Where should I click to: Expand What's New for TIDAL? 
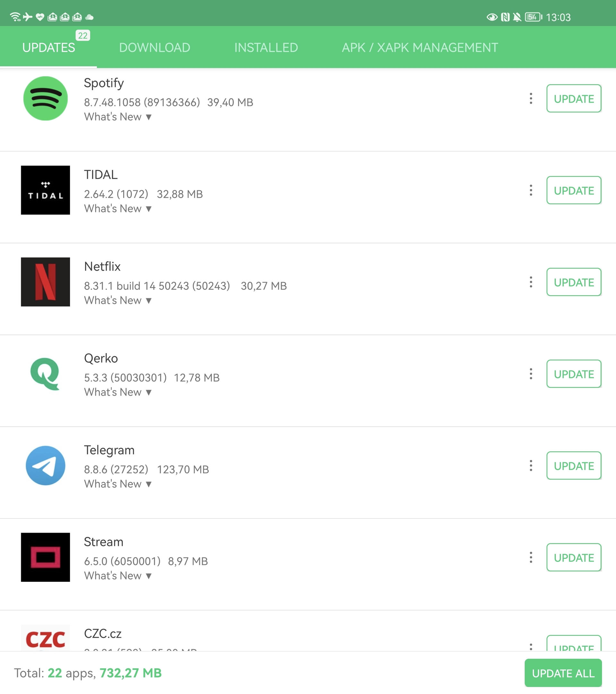tap(117, 208)
